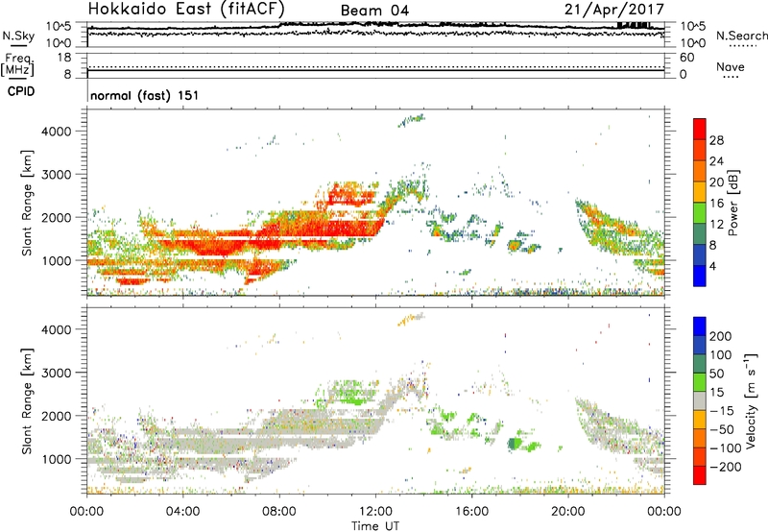
Task: Click the "100" tick on the velocity scale
Action: (x=721, y=354)
